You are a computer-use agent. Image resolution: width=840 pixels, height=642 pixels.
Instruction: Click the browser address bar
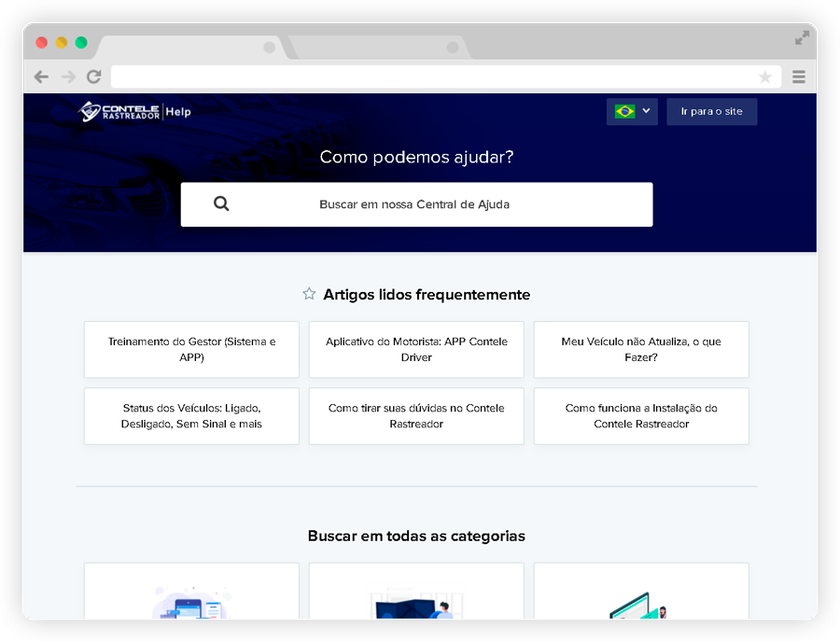click(446, 77)
